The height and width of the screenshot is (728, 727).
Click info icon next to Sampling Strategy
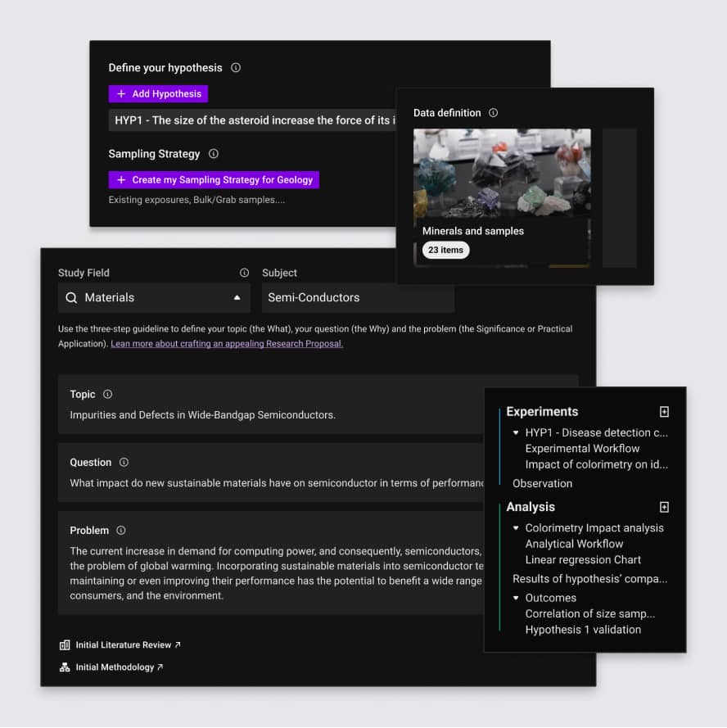point(214,154)
